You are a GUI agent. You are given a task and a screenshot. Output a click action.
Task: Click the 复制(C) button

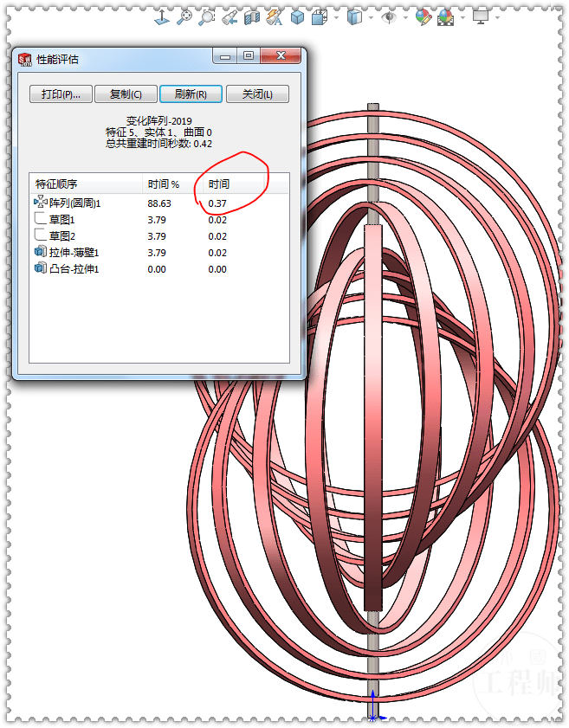tap(126, 94)
